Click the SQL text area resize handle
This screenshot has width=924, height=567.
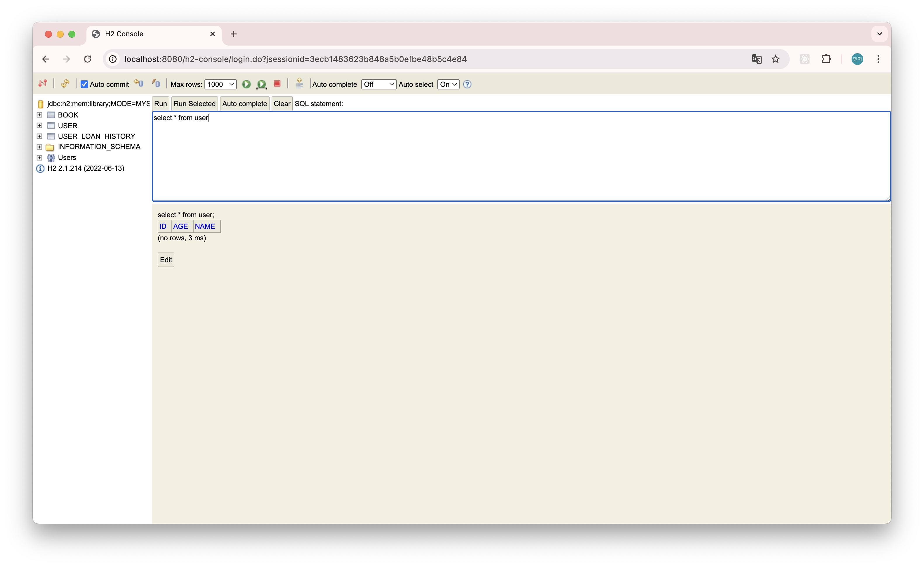click(x=887, y=198)
